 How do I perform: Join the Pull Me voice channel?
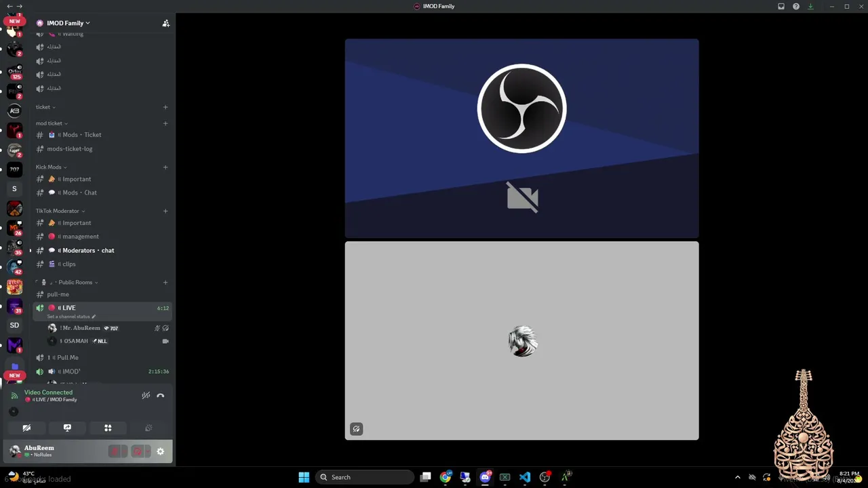pyautogui.click(x=102, y=358)
